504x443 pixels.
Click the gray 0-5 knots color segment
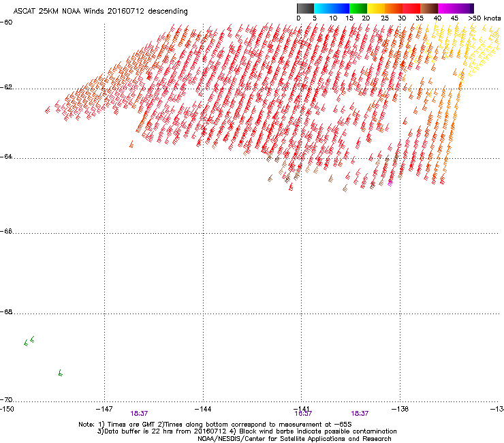click(x=305, y=8)
